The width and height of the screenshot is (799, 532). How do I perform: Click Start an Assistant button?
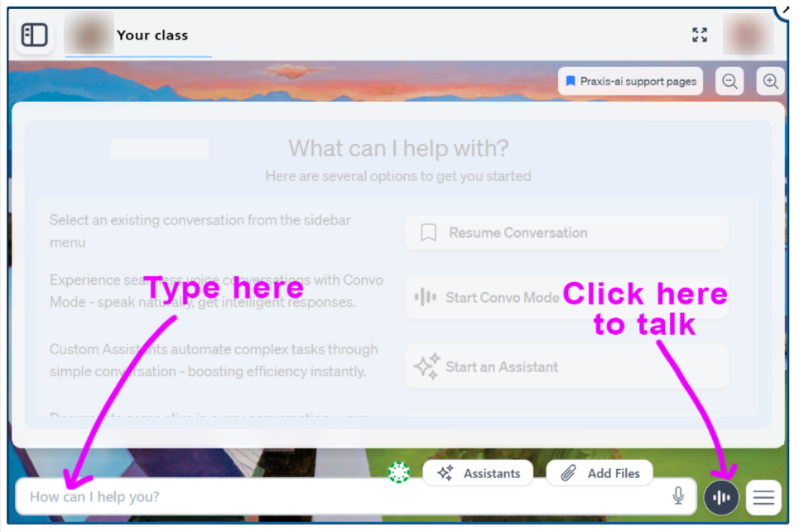[x=566, y=367]
